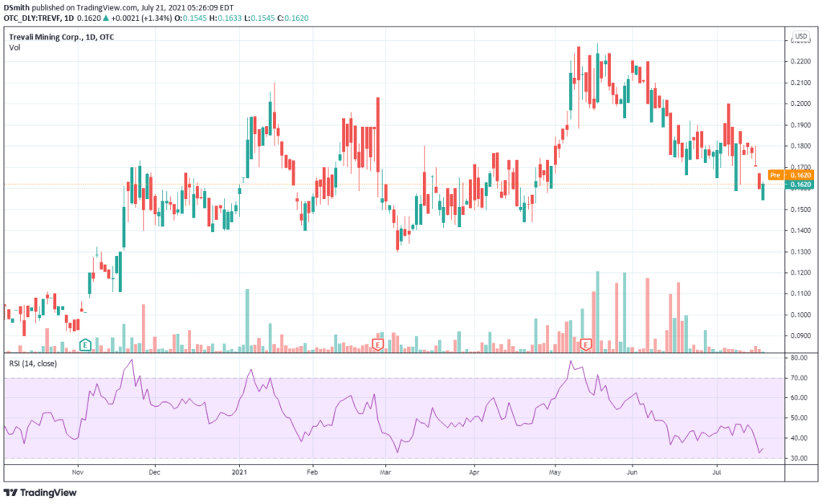Click the TradingView logo at the chart bottom
Viewport: 822px width, 504px height.
pyautogui.click(x=40, y=493)
